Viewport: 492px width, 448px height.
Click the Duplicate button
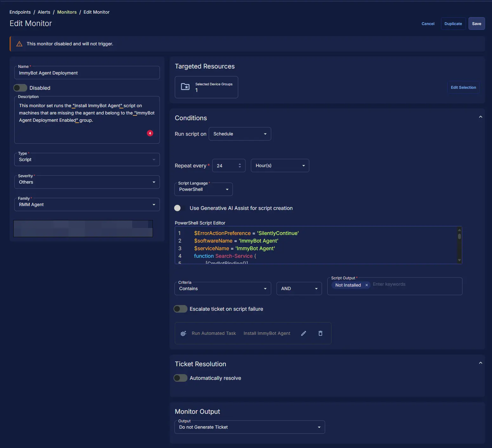pos(453,24)
